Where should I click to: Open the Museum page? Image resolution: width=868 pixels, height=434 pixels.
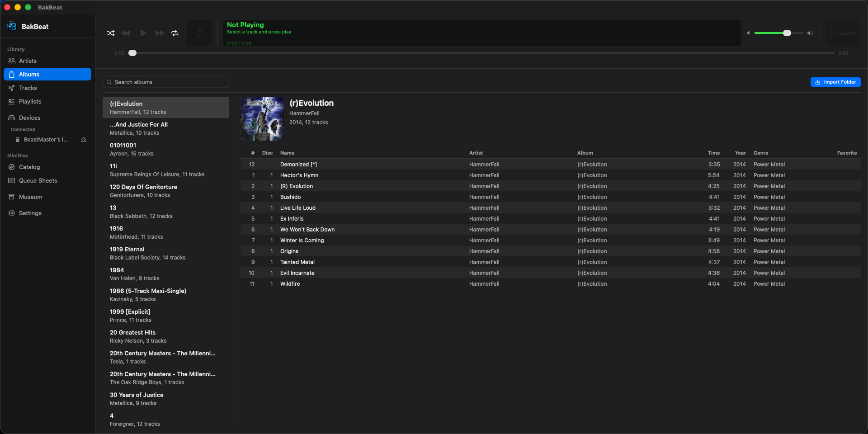(47, 197)
